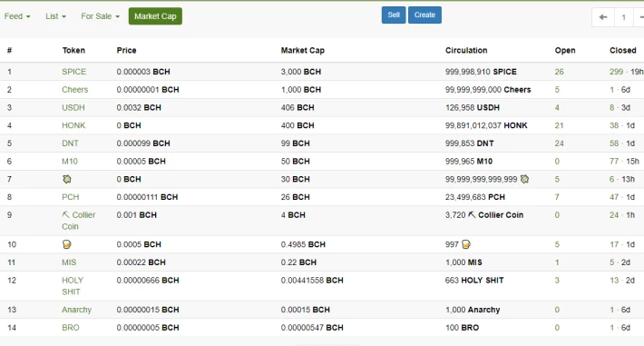Screen dimensions: 644x346
Task: Expand the For Sale dropdown
Action: [100, 16]
